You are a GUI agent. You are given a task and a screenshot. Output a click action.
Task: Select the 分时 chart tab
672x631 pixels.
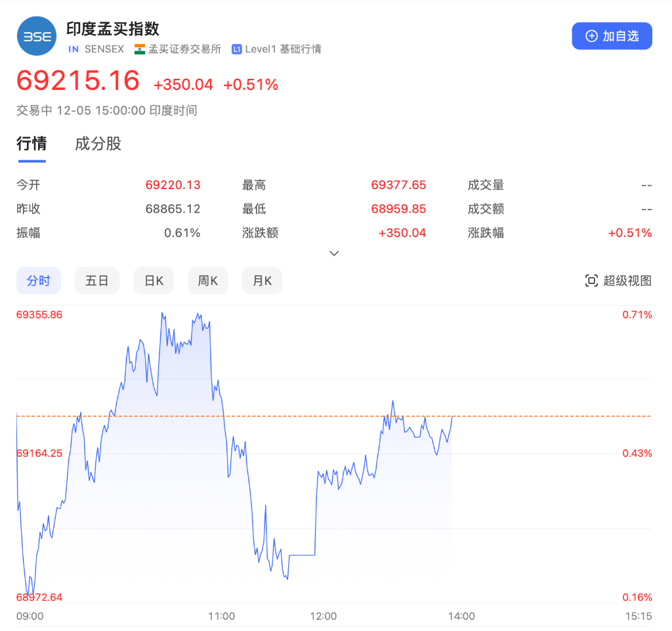[39, 280]
